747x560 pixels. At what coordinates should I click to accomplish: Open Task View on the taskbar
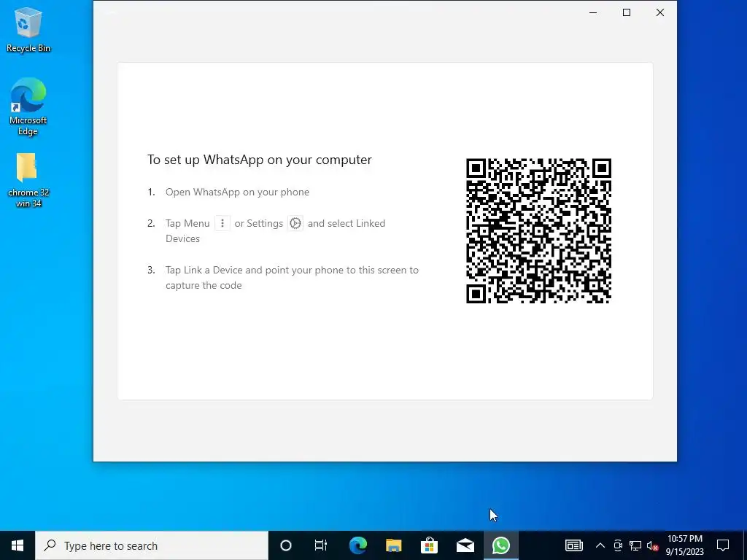(321, 545)
